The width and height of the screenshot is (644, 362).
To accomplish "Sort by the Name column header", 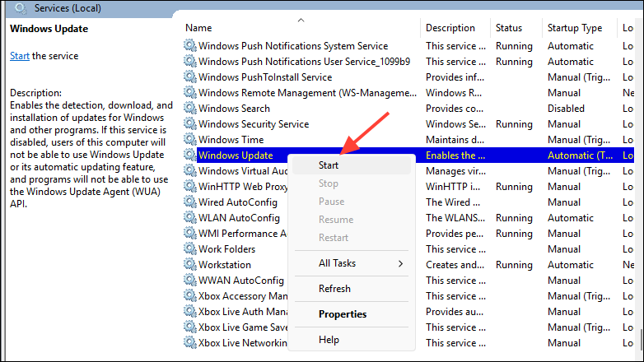I will click(x=198, y=28).
